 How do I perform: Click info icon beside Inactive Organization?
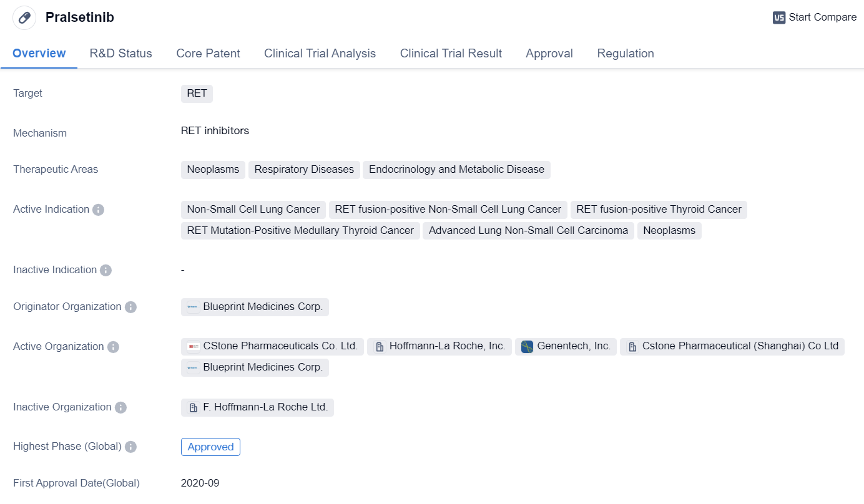pyautogui.click(x=120, y=407)
